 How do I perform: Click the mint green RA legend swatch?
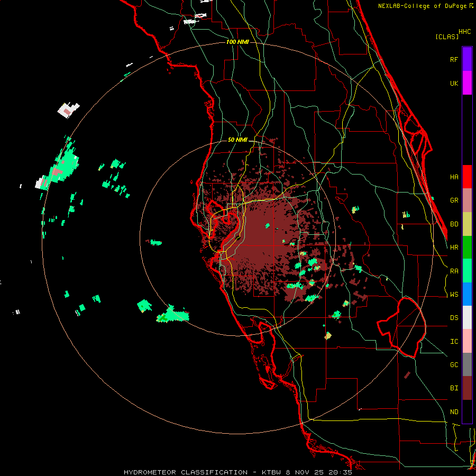click(x=467, y=271)
